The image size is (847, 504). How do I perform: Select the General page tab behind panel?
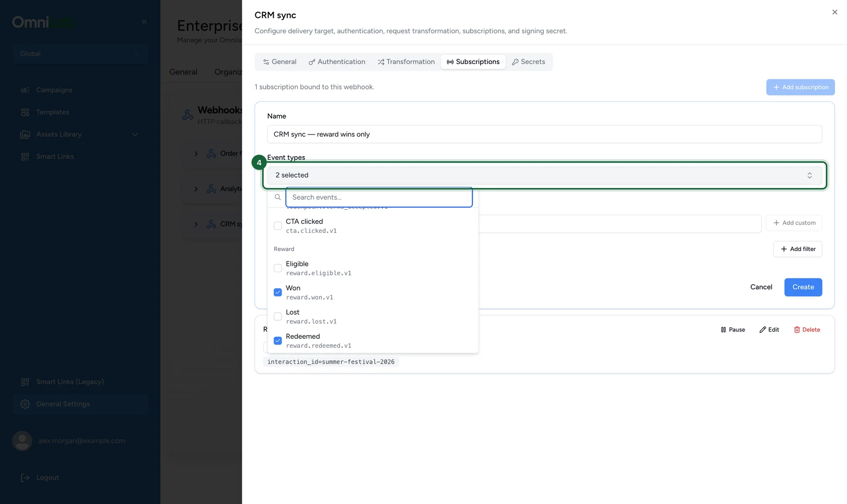click(183, 72)
